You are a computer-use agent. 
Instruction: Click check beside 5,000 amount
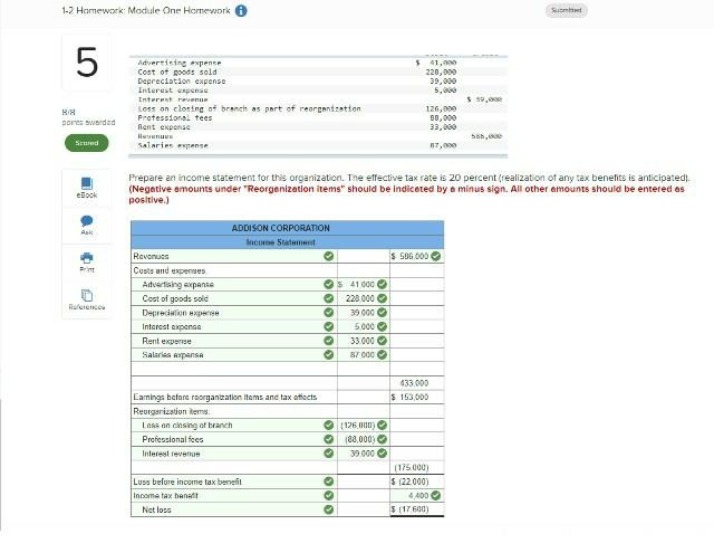[x=382, y=327]
